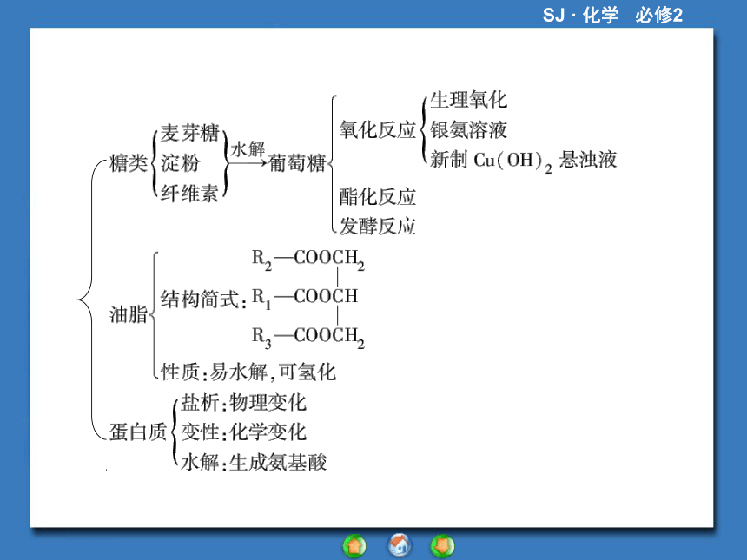Click the text 盐析:物理变化
The width and height of the screenshot is (747, 560).
coord(243,403)
